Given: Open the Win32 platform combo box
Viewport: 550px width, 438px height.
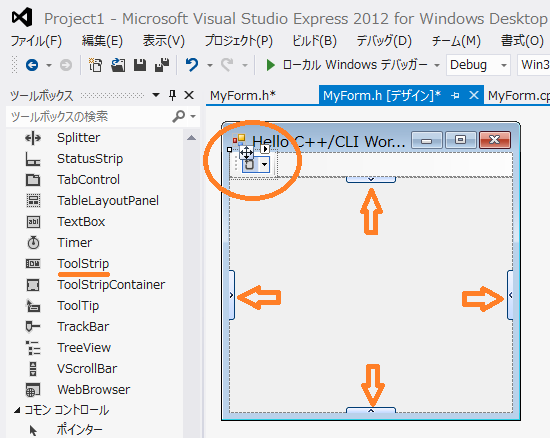Looking at the screenshot, I should 534,65.
